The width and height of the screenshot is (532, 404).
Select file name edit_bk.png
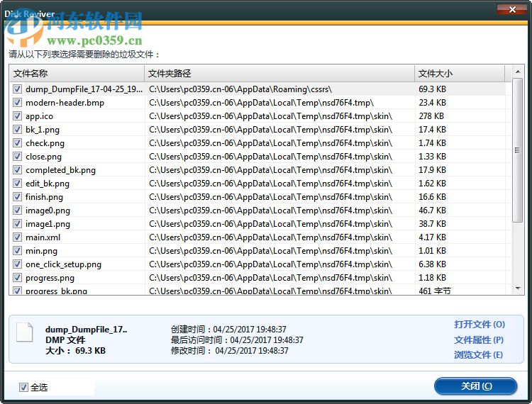[x=47, y=184]
